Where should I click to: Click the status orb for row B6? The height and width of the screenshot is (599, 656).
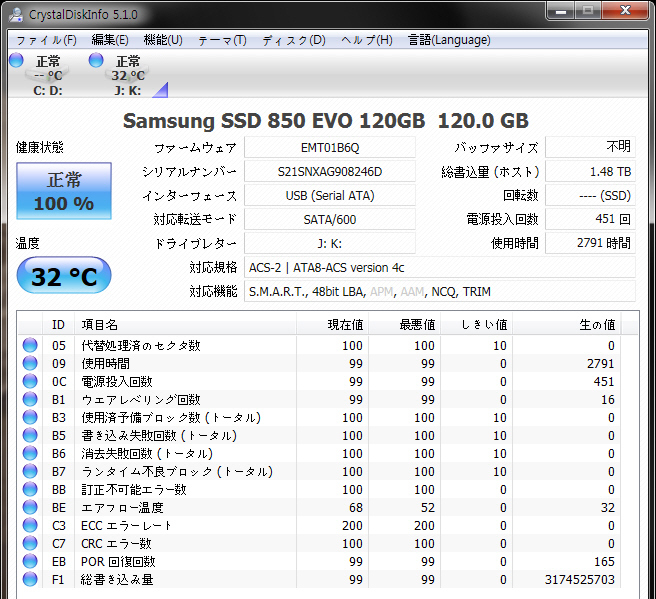pyautogui.click(x=30, y=453)
